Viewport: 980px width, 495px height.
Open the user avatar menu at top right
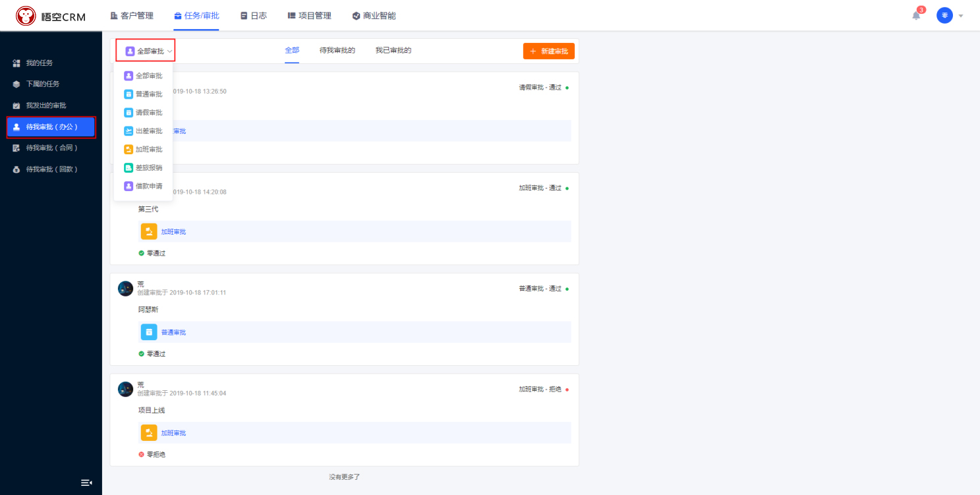pyautogui.click(x=944, y=16)
